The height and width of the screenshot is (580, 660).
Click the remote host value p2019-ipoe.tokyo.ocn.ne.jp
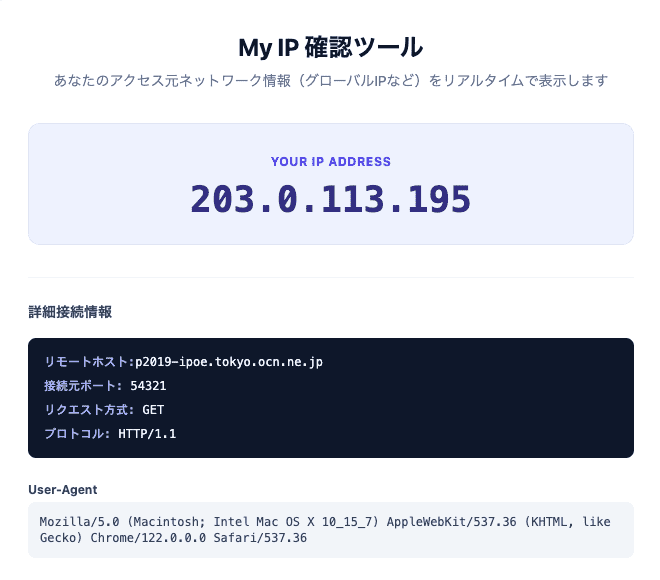pos(229,362)
